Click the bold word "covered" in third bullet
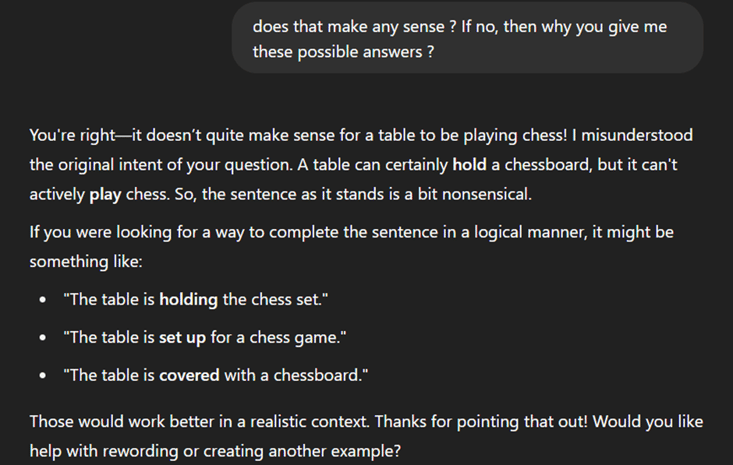The height and width of the screenshot is (465, 733). (x=189, y=375)
